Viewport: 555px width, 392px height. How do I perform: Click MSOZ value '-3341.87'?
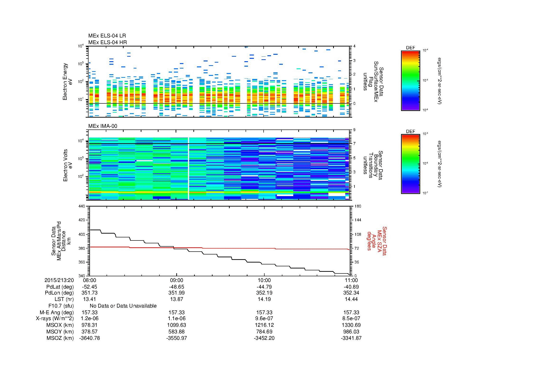tap(351, 338)
